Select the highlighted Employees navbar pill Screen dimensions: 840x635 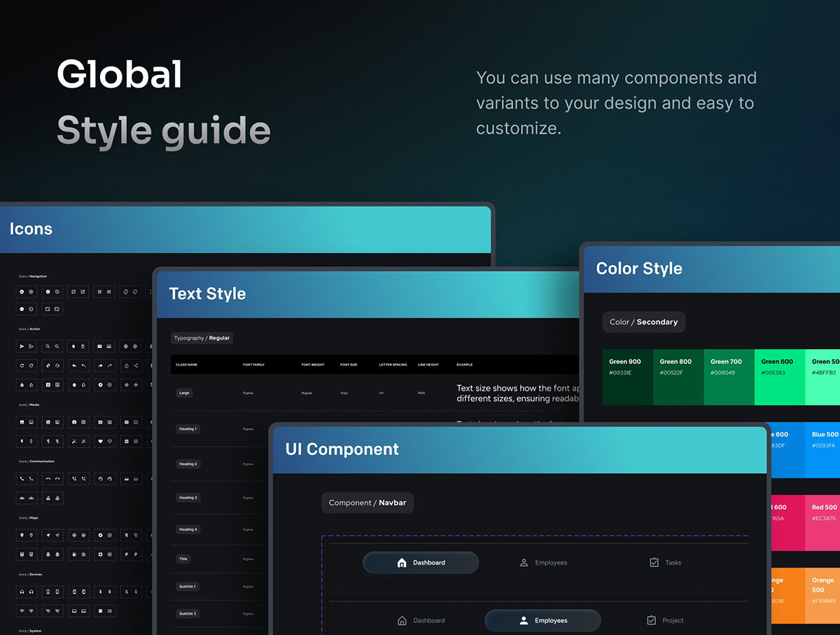[x=543, y=620]
